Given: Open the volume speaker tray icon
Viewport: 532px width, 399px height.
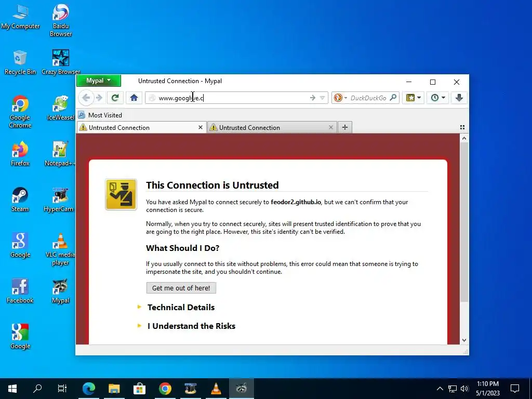Looking at the screenshot, I should pyautogui.click(x=464, y=389).
